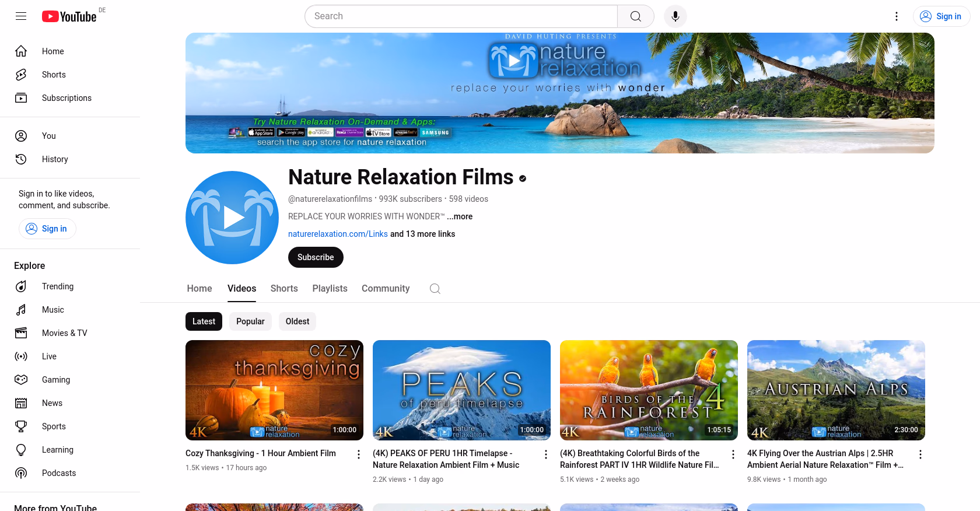980x511 pixels.
Task: Open the settings three-dot menu in header
Action: tap(897, 16)
